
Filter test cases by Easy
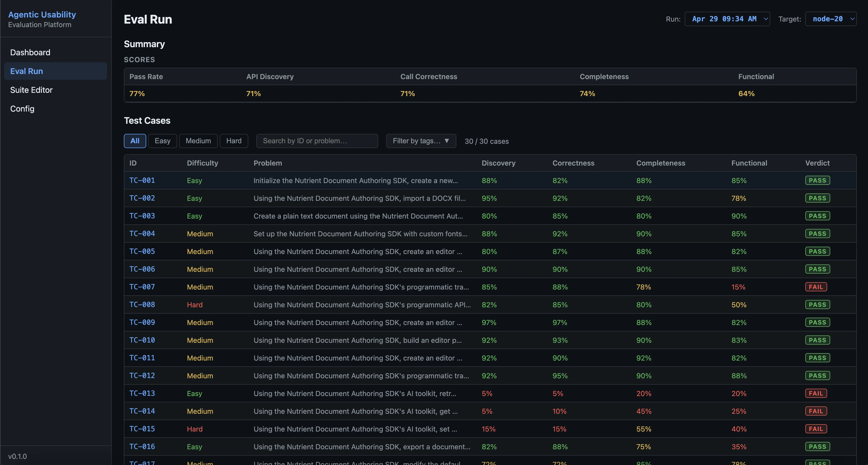click(162, 141)
